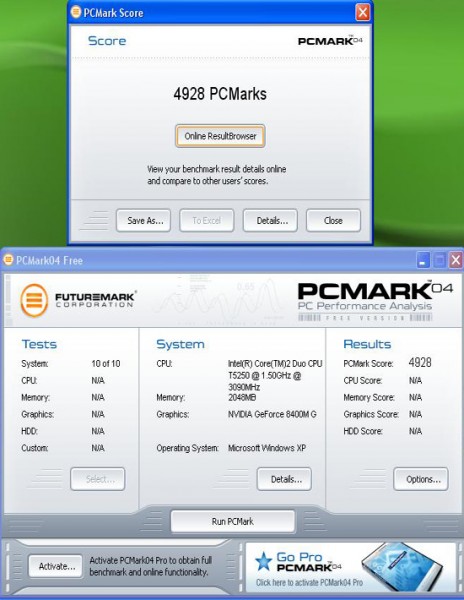The height and width of the screenshot is (600, 464).
Task: Close the PCMark Score dialog with X
Action: (362, 12)
